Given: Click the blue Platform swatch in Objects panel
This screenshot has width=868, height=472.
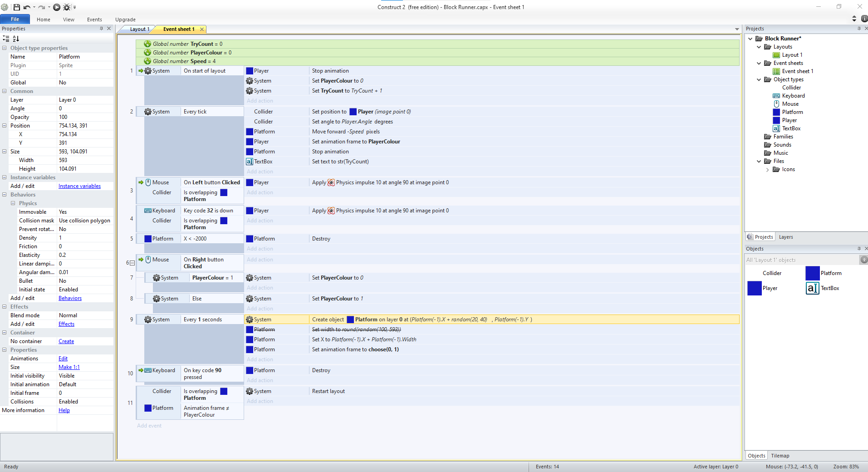Looking at the screenshot, I should (x=812, y=273).
